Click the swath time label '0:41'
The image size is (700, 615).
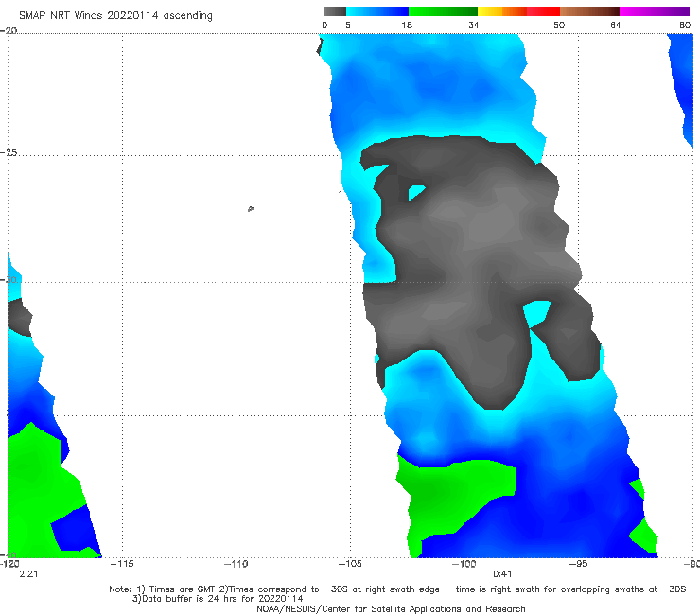click(x=502, y=574)
